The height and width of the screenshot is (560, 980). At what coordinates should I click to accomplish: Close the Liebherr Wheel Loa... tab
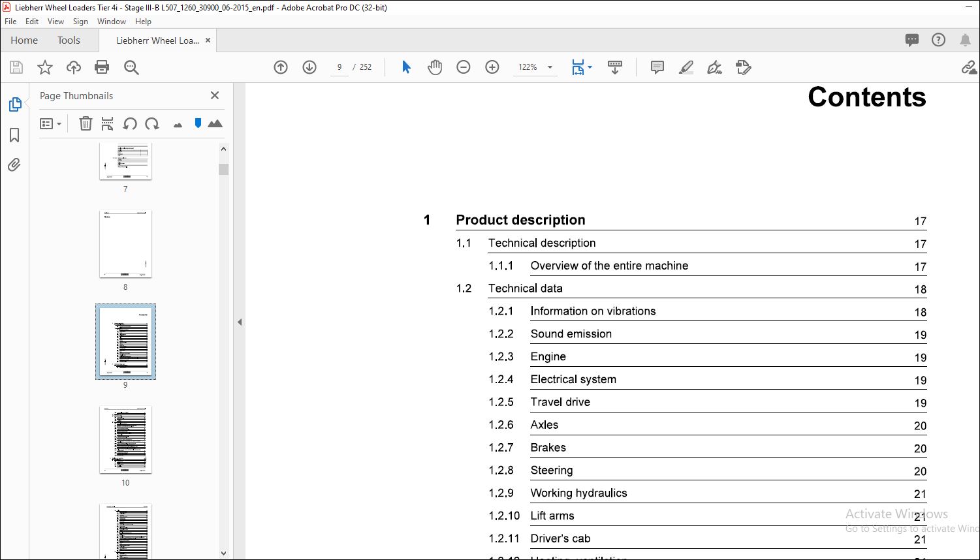[x=208, y=40]
